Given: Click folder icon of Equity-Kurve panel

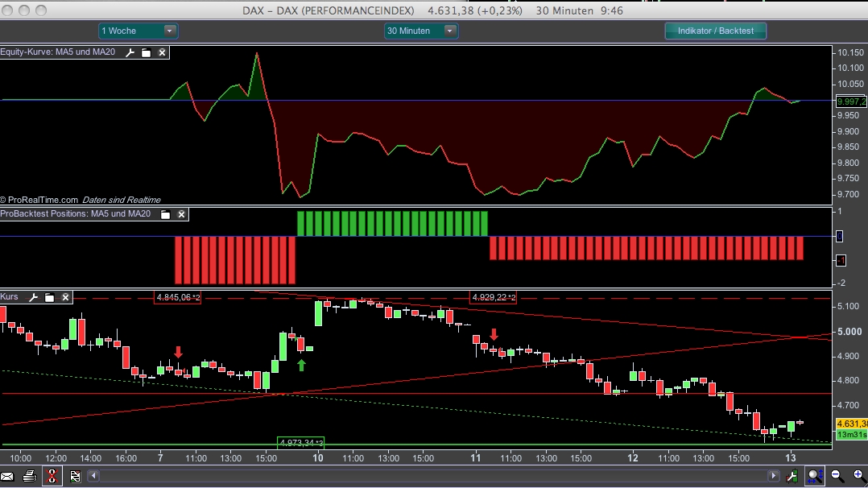Looking at the screenshot, I should click(147, 52).
